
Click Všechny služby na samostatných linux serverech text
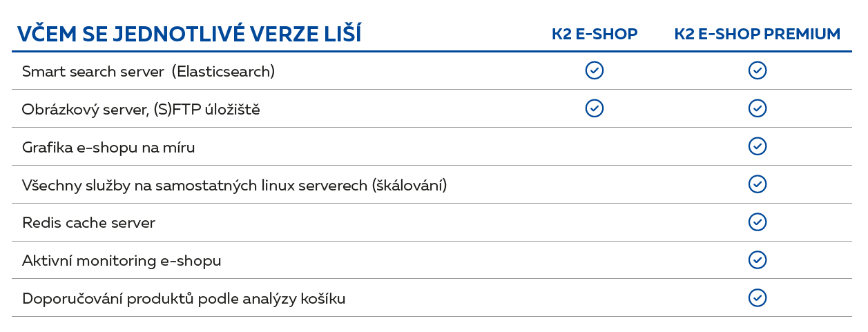pyautogui.click(x=235, y=185)
